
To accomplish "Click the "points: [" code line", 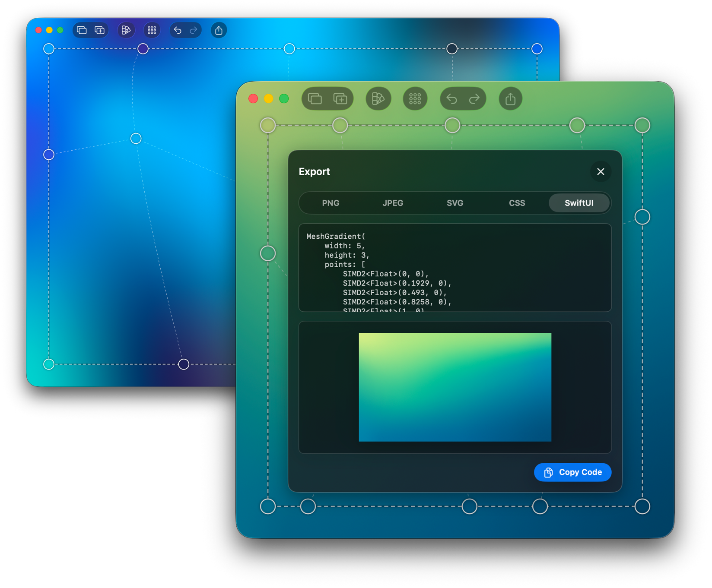I will (345, 265).
